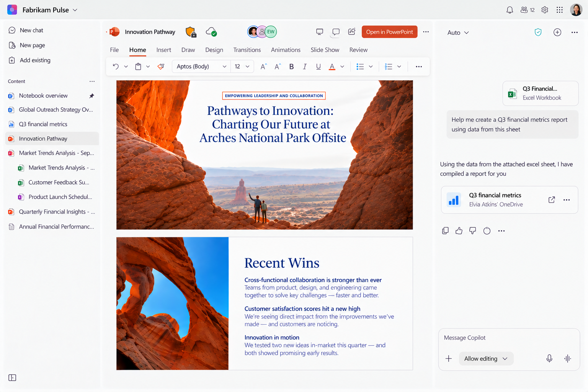The width and height of the screenshot is (588, 392).
Task: Open the Auto mode dropdown
Action: [458, 33]
